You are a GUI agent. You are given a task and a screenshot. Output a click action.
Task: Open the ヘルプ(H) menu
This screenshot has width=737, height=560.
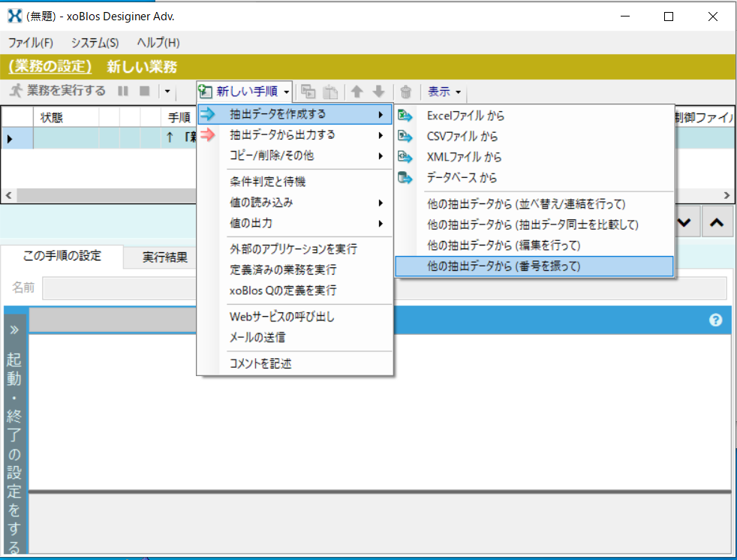pyautogui.click(x=158, y=43)
